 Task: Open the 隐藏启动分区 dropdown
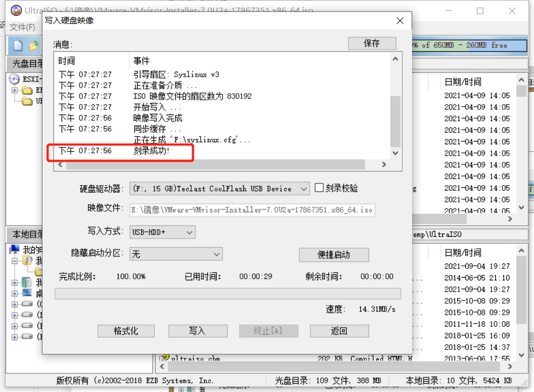click(x=217, y=254)
